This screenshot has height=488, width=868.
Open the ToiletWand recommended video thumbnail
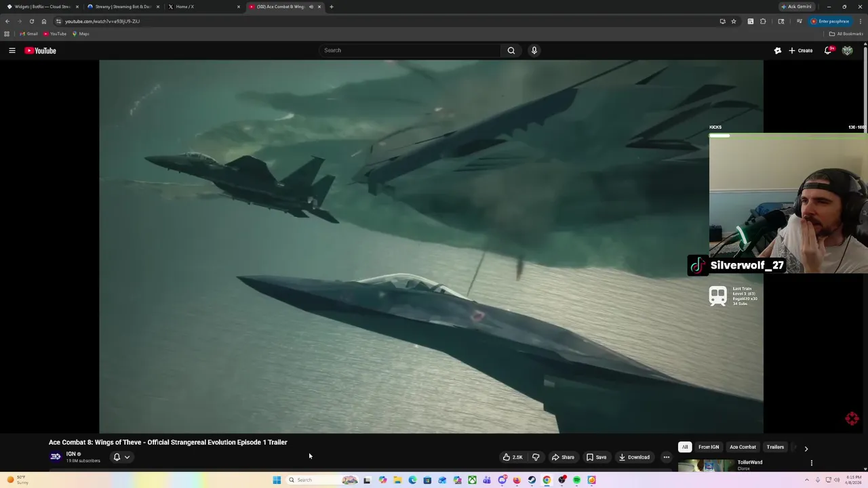coord(706,465)
